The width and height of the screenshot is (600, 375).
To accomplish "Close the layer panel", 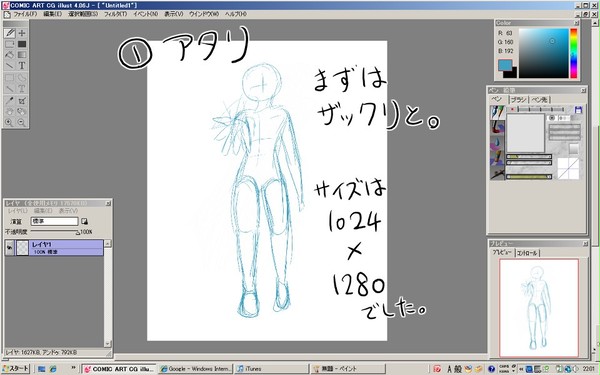I will (108, 203).
